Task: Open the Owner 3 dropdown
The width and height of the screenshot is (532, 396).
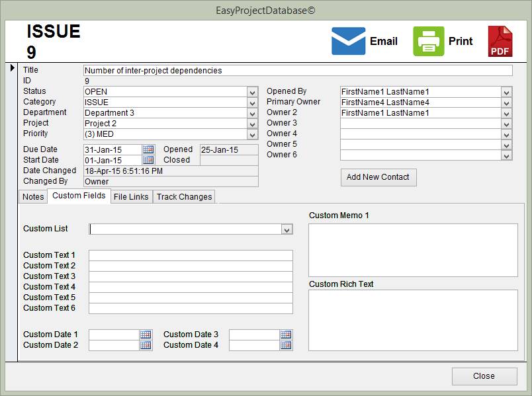Action: [506, 124]
